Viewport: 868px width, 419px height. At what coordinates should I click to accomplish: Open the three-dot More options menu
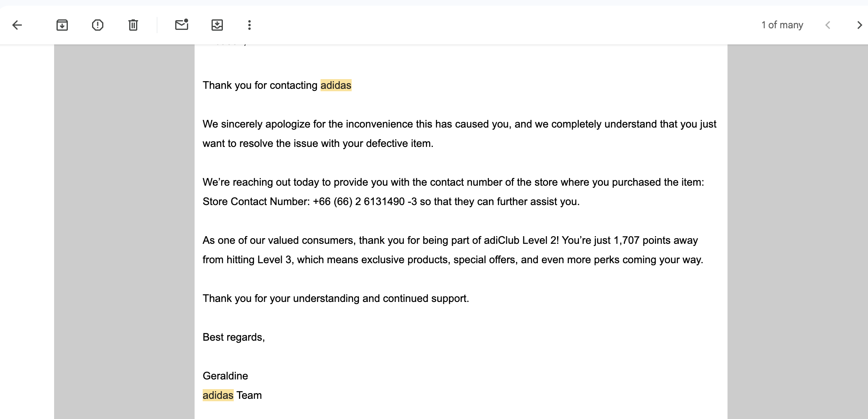pyautogui.click(x=249, y=25)
